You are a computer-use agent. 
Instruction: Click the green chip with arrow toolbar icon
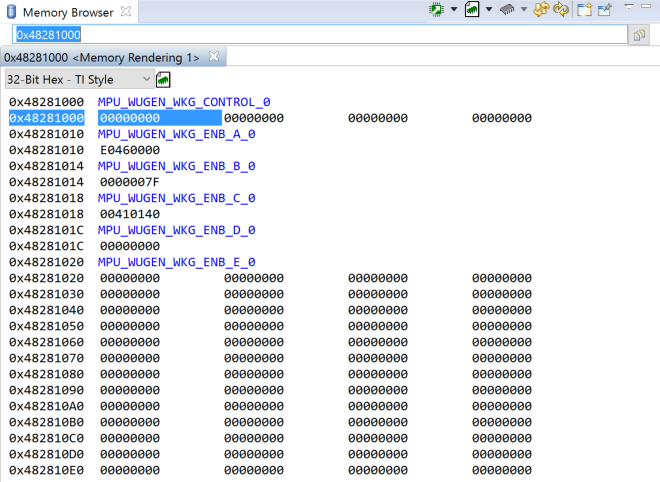(436, 9)
